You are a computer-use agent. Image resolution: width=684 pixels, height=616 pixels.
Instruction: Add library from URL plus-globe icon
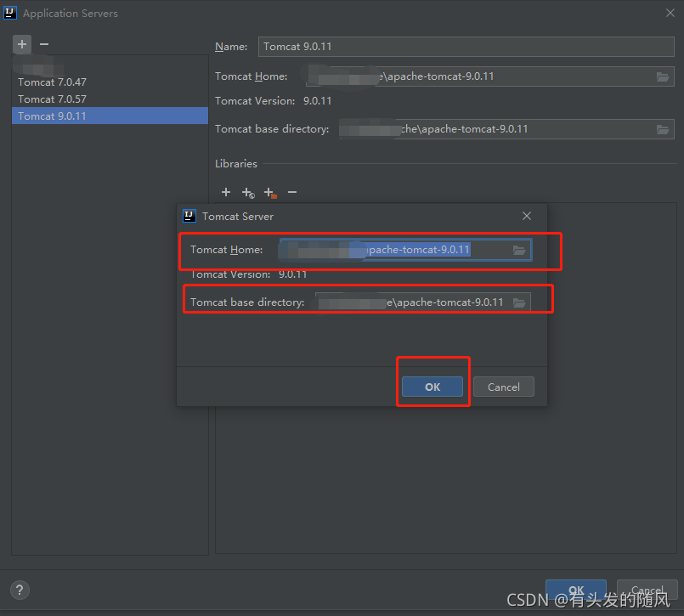248,192
